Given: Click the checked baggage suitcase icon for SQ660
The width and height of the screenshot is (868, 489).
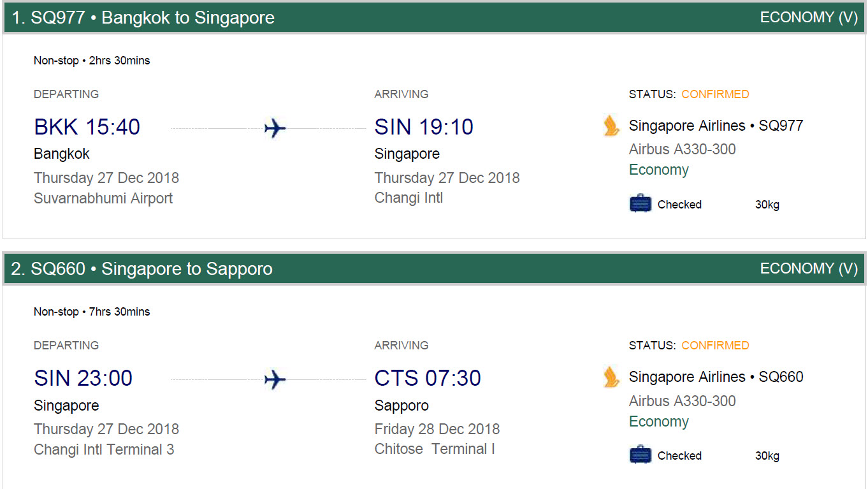Looking at the screenshot, I should [640, 455].
